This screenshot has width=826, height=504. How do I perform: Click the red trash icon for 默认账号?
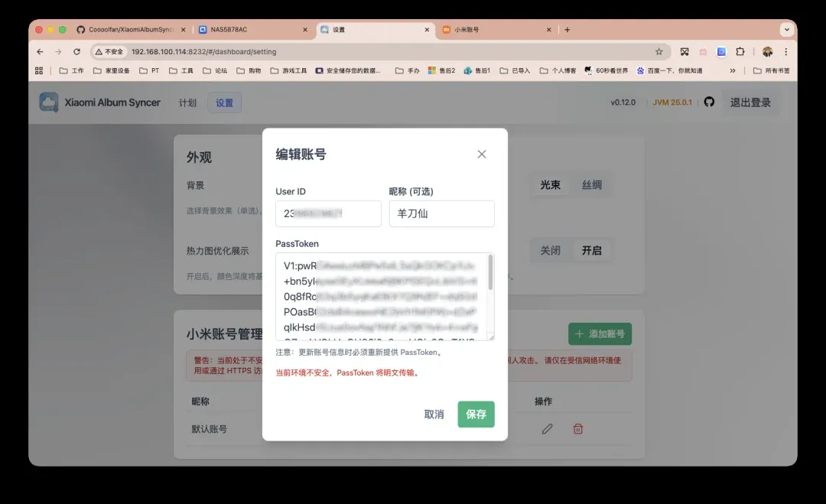tap(578, 429)
